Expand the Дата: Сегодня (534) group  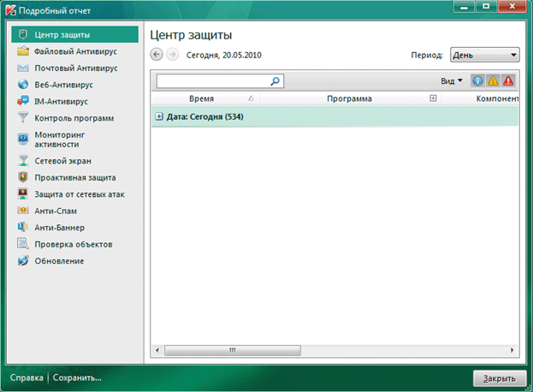point(159,116)
